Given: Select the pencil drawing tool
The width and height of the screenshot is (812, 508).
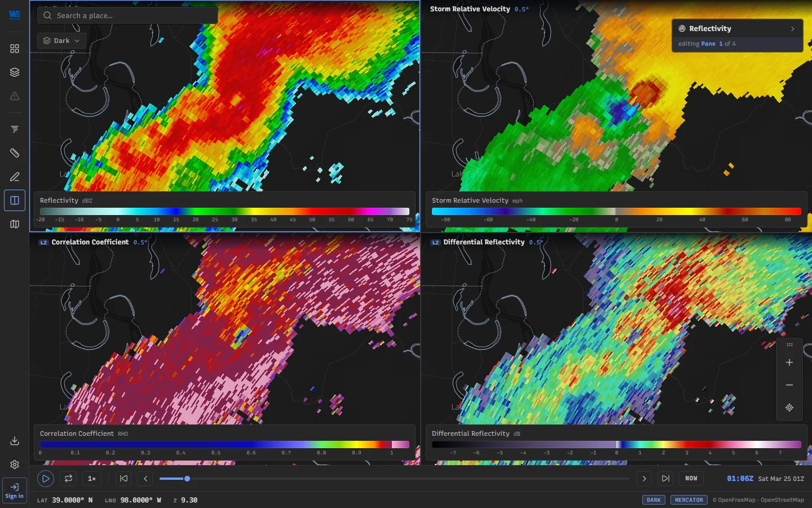Looking at the screenshot, I should 15,177.
